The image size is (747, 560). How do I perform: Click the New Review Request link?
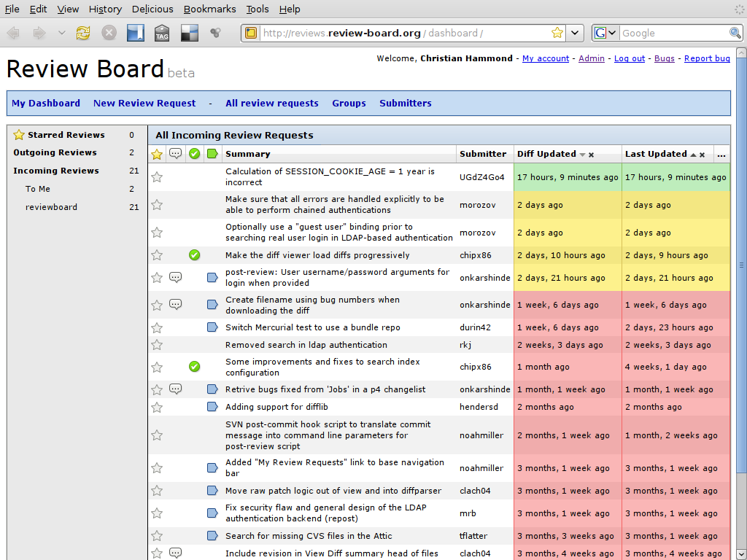click(x=144, y=104)
